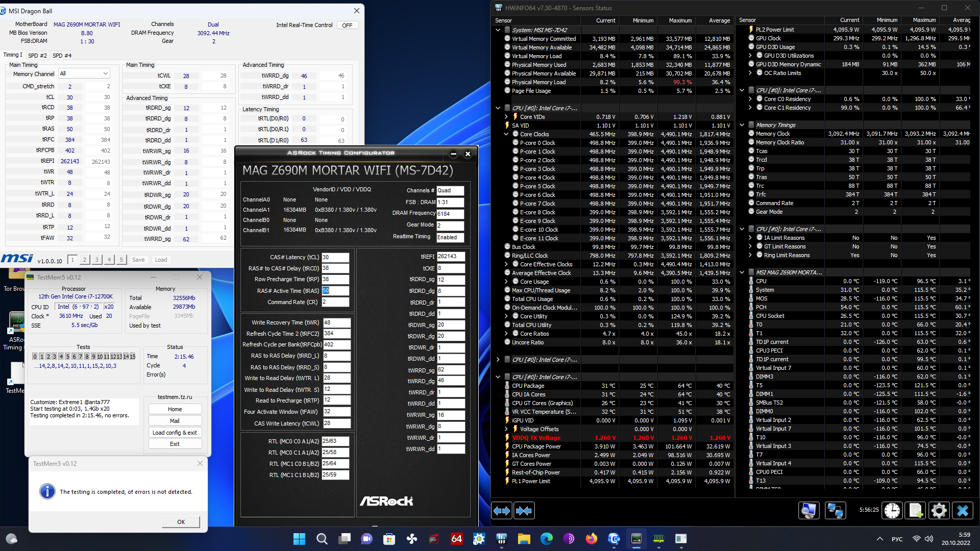980x551 pixels.
Task: Click the tRAS input field in ASRock configurator
Action: [x=335, y=291]
